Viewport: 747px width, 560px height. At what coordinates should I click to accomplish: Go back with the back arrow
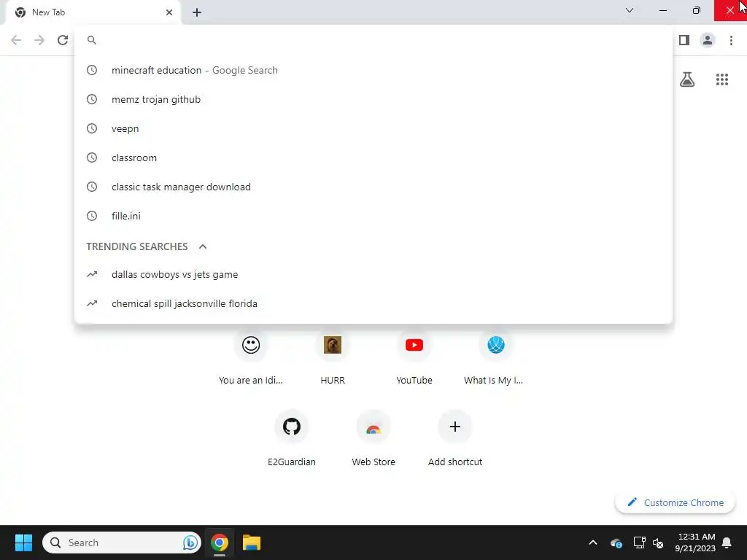(x=16, y=40)
